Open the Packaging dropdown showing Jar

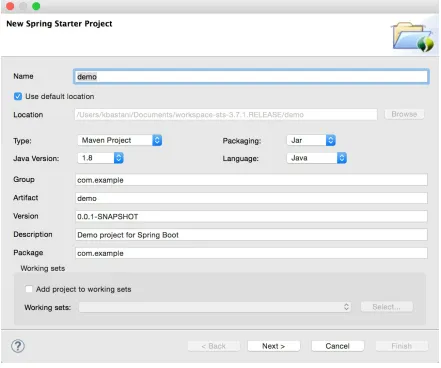[x=311, y=140]
